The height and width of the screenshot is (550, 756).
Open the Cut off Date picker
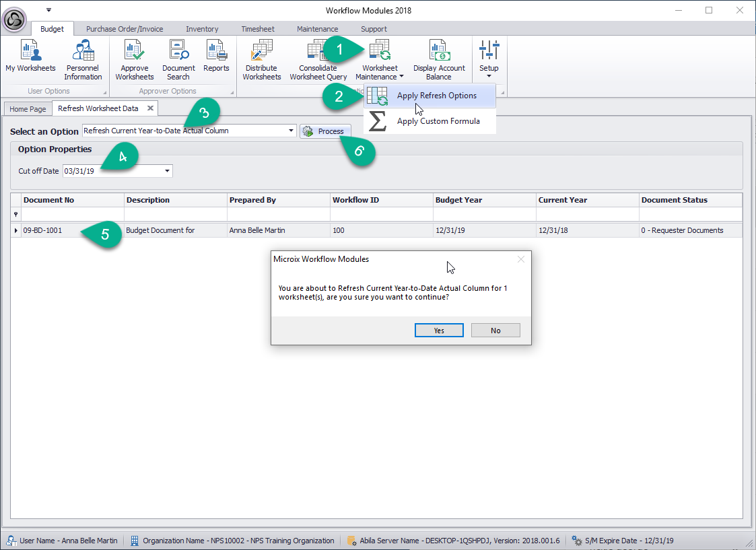(166, 170)
